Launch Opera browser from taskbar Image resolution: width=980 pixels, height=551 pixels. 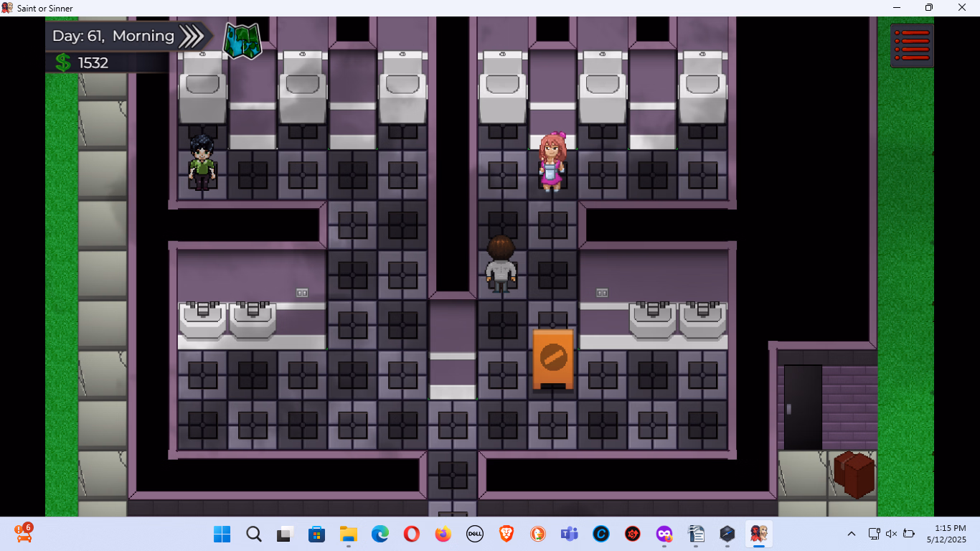point(411,534)
